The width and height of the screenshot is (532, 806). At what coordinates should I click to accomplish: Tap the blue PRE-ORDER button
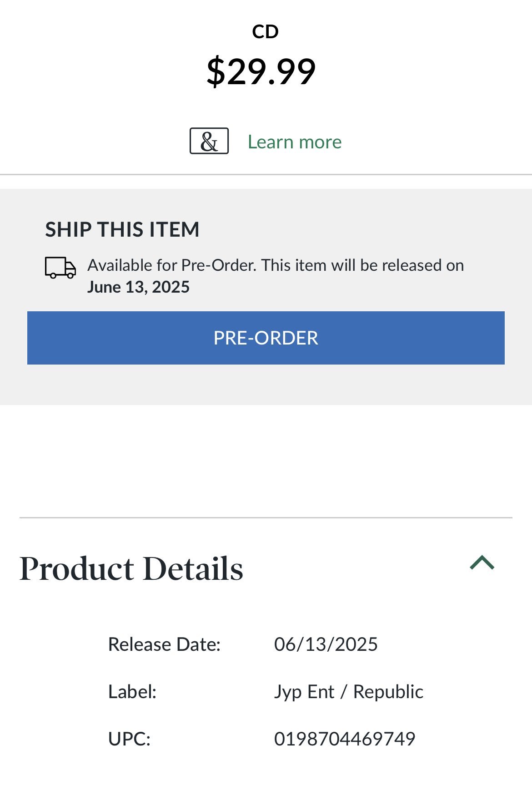[x=266, y=338]
